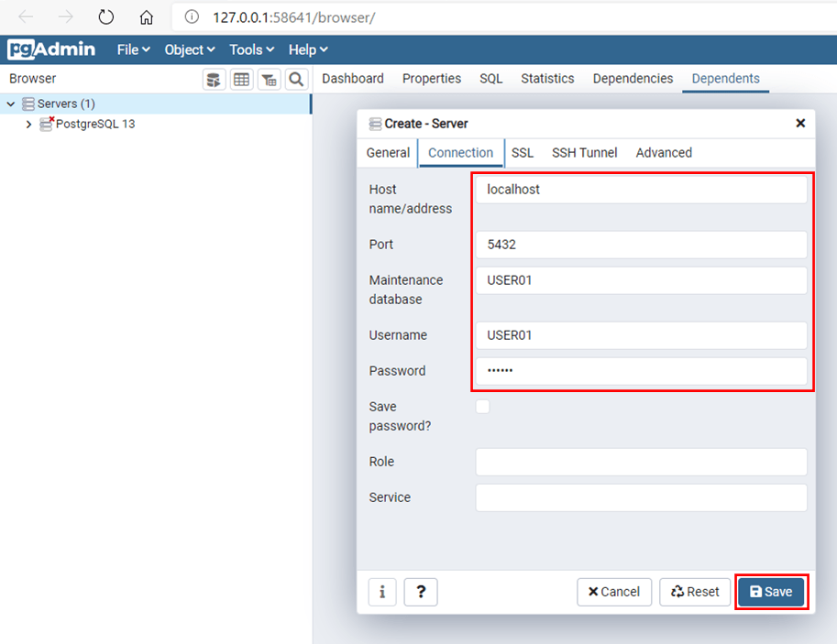Screen dimensions: 837x644
Task: Click the info icon in dialog footer
Action: coord(382,592)
